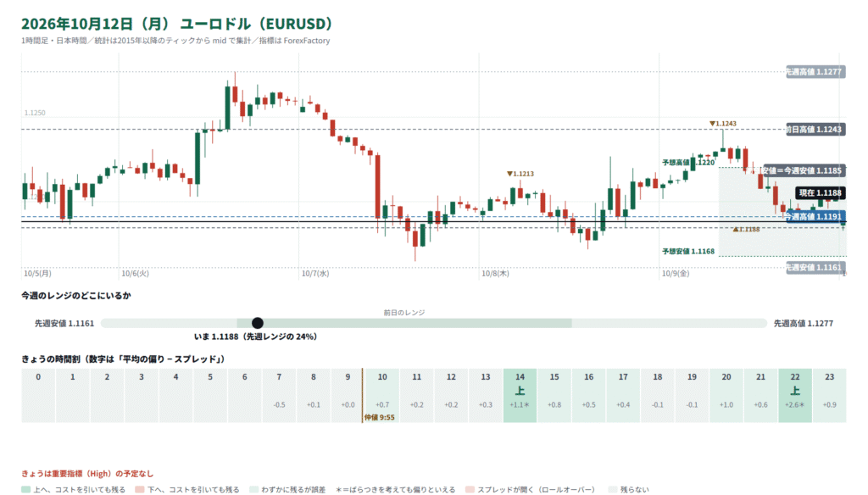Screen dimensions: 868x495
Task: Click the blue 今週高値 1.1191 chart tag
Action: (x=815, y=216)
